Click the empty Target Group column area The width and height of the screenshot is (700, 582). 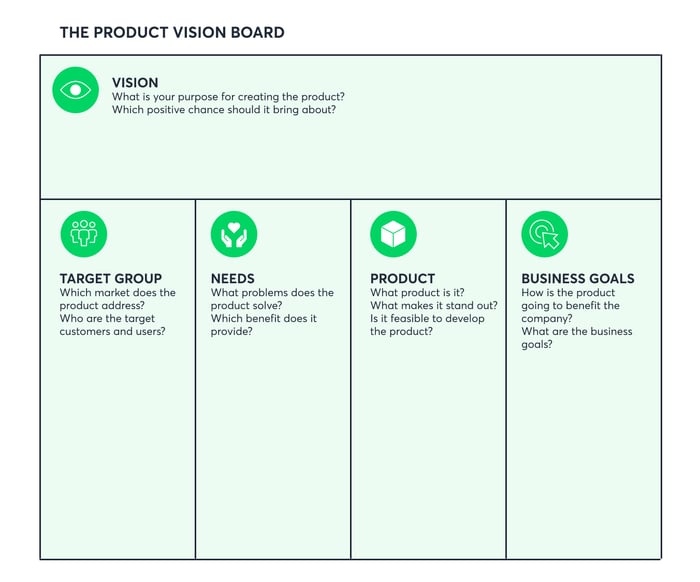click(x=118, y=446)
